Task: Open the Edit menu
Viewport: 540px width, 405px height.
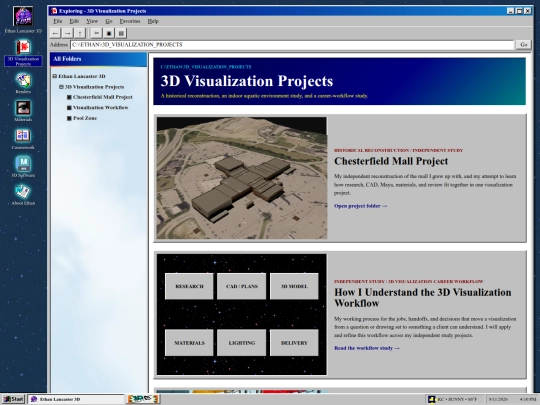Action: [74, 21]
